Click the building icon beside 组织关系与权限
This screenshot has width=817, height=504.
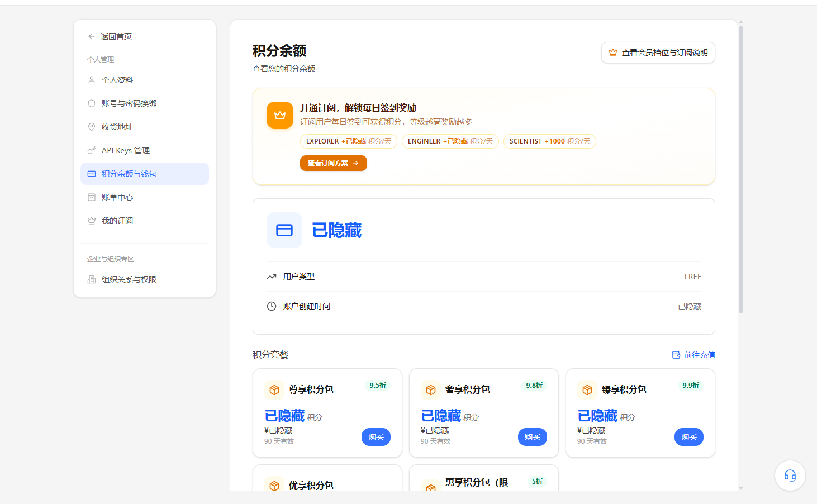92,279
